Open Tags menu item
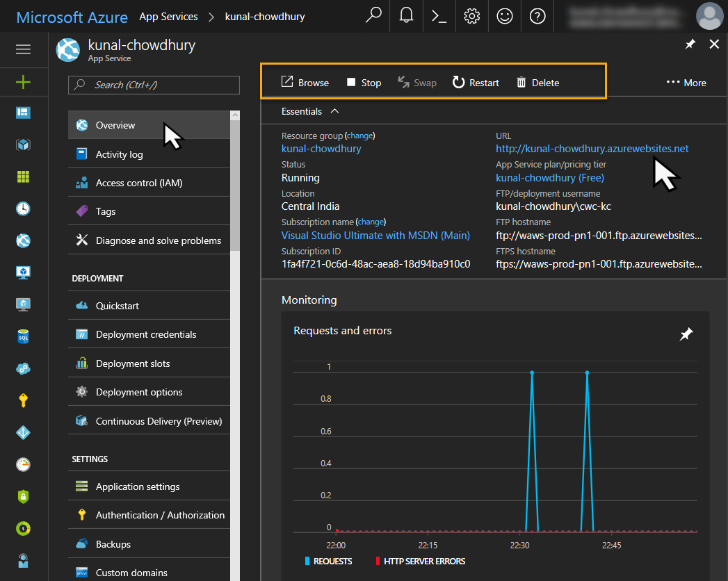This screenshot has width=728, height=581. pyautogui.click(x=149, y=211)
